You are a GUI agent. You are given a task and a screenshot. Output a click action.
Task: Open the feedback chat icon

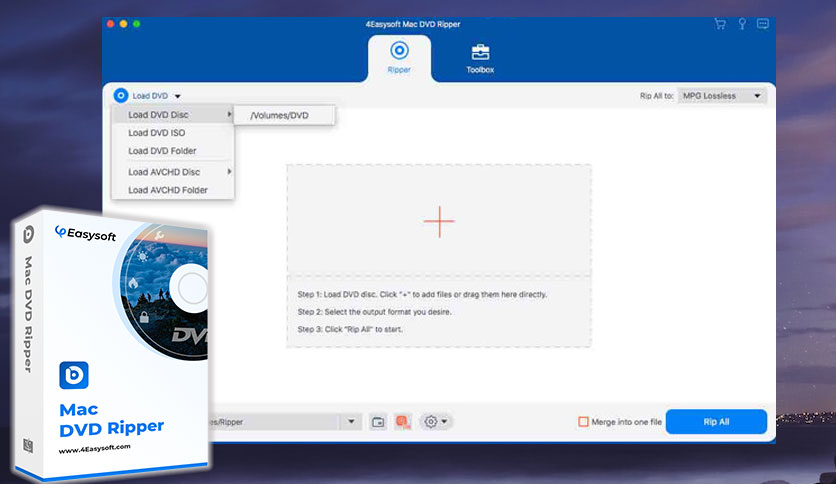point(763,24)
